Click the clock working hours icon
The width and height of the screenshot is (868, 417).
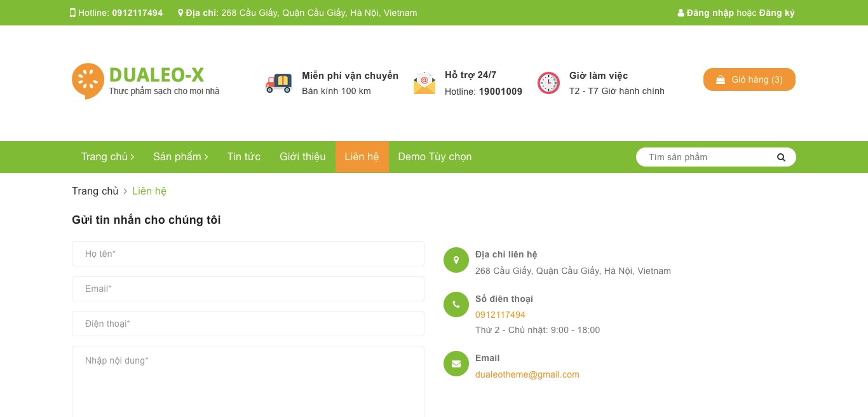pos(548,83)
